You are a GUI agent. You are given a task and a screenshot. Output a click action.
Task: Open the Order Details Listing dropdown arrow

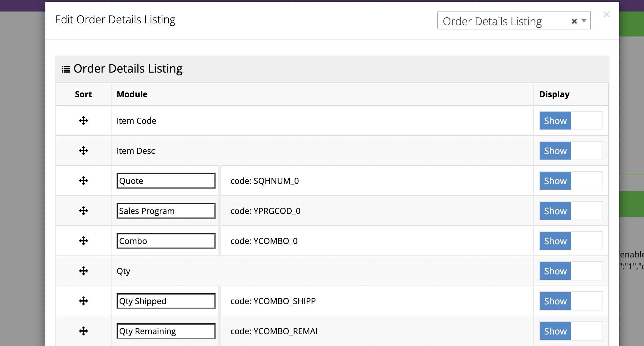coord(584,21)
